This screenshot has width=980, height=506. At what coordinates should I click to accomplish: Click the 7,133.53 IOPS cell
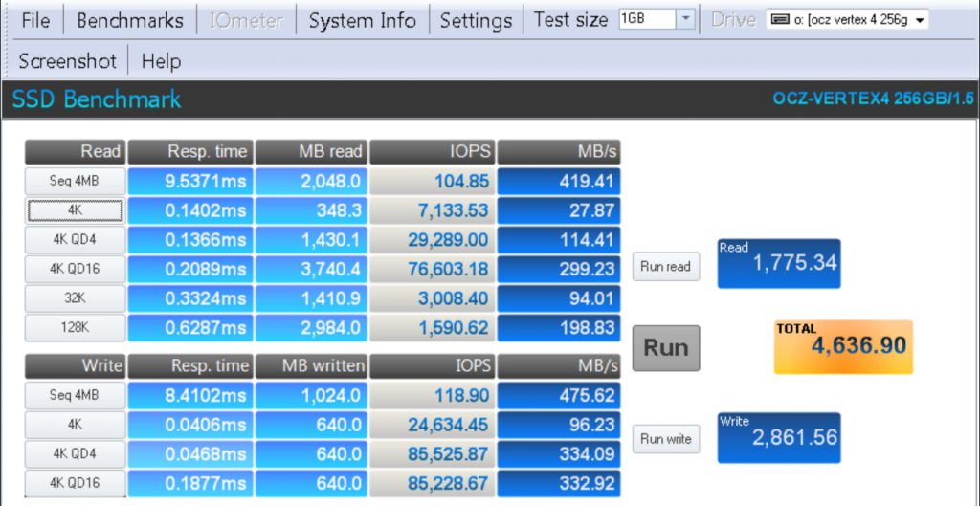(x=432, y=211)
